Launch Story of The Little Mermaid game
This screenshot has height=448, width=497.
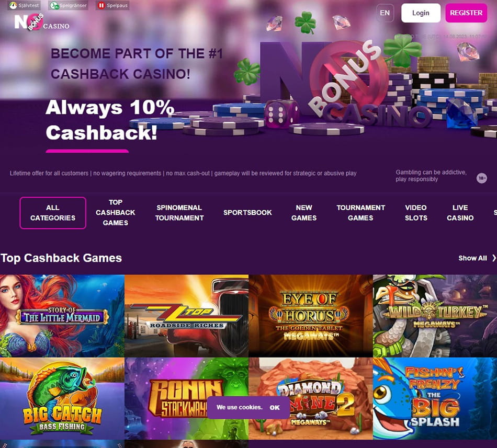click(62, 316)
